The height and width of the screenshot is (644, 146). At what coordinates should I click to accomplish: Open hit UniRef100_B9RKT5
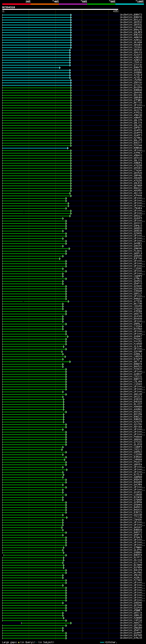point(131,67)
